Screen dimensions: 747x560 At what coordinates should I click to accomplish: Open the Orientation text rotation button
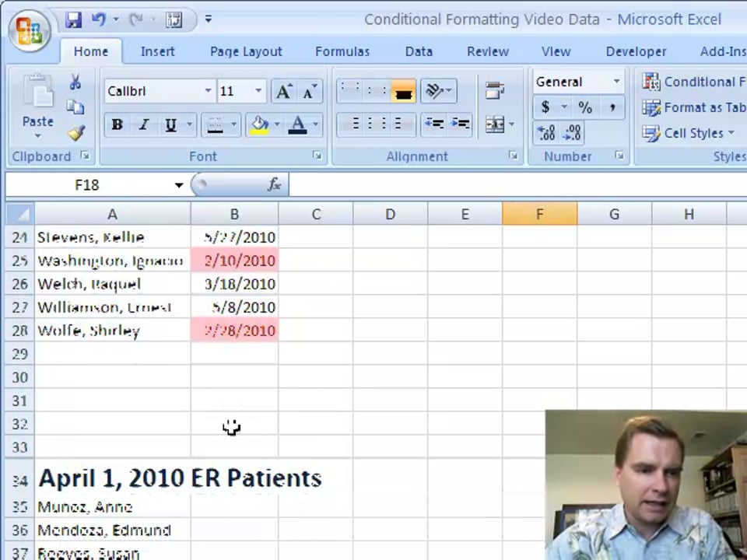tap(438, 91)
